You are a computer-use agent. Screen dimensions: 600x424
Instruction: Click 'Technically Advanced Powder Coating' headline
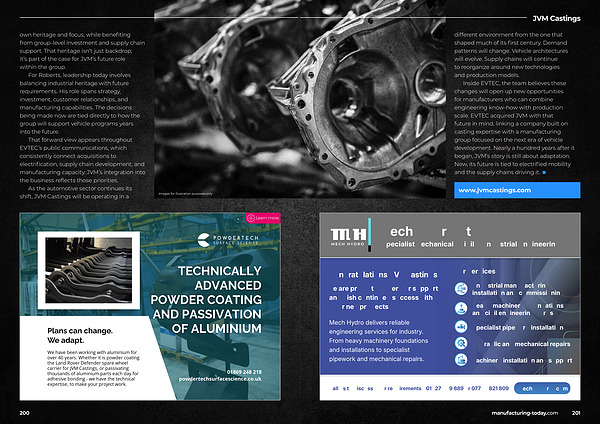click(x=206, y=300)
